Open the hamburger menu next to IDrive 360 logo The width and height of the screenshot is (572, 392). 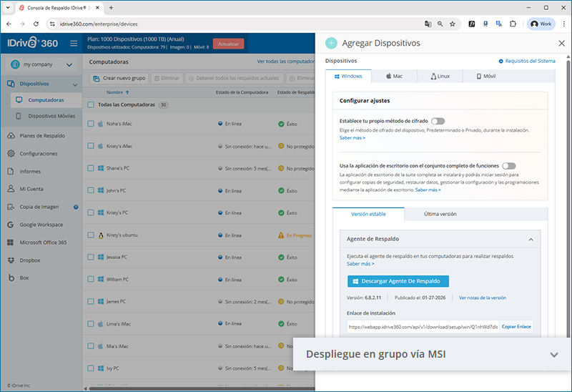pyautogui.click(x=74, y=44)
